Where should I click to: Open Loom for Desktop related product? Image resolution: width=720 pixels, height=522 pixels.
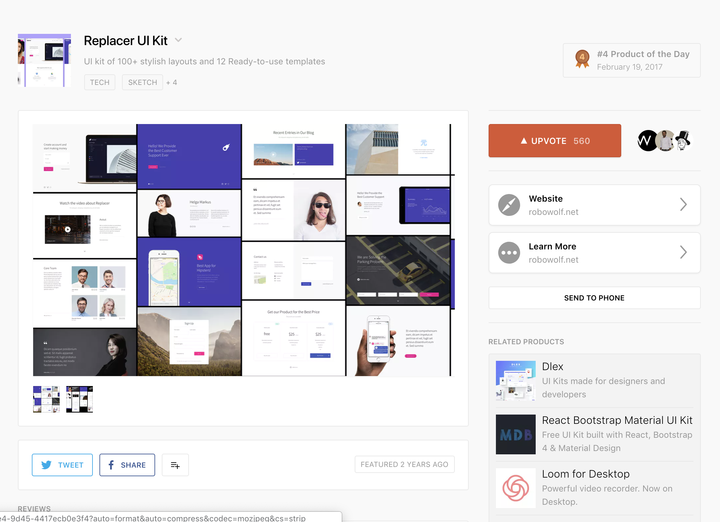pos(585,474)
